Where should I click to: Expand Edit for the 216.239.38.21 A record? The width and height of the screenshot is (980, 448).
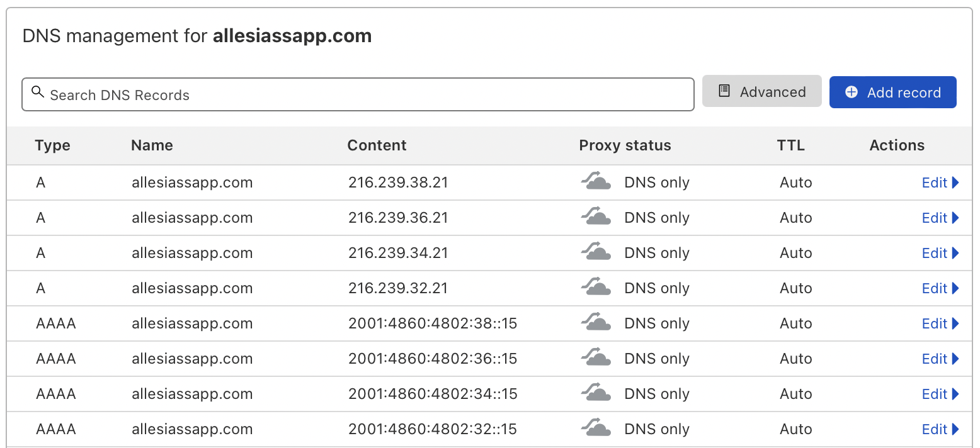click(940, 182)
